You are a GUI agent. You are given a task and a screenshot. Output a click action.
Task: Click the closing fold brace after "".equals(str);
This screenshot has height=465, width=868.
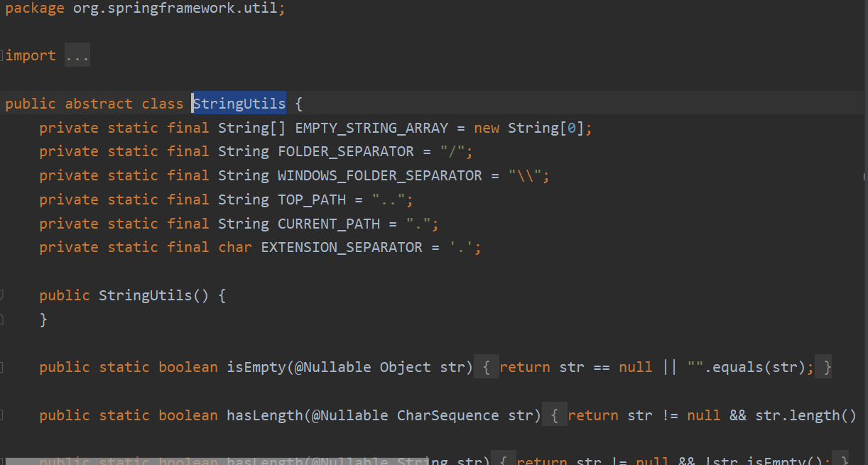(823, 367)
